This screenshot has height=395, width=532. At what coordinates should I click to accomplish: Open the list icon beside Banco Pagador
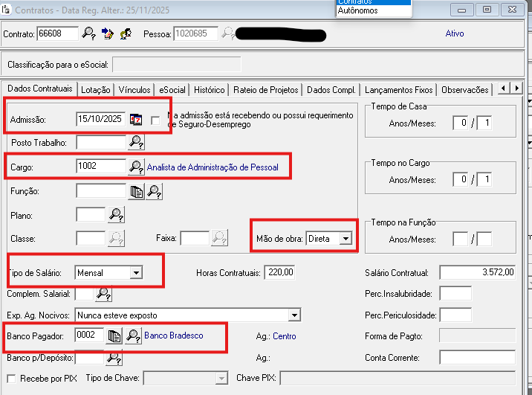pos(114,336)
